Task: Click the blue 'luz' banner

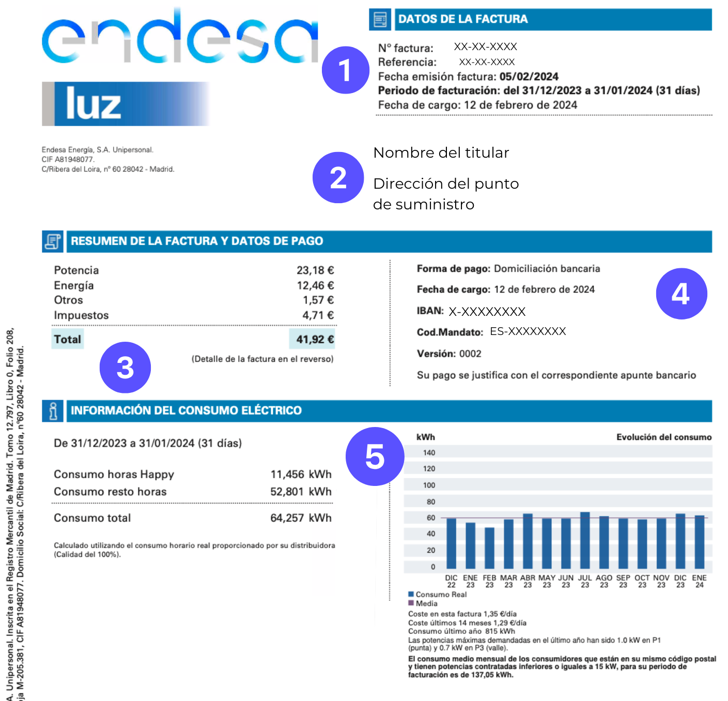Action: [x=126, y=104]
